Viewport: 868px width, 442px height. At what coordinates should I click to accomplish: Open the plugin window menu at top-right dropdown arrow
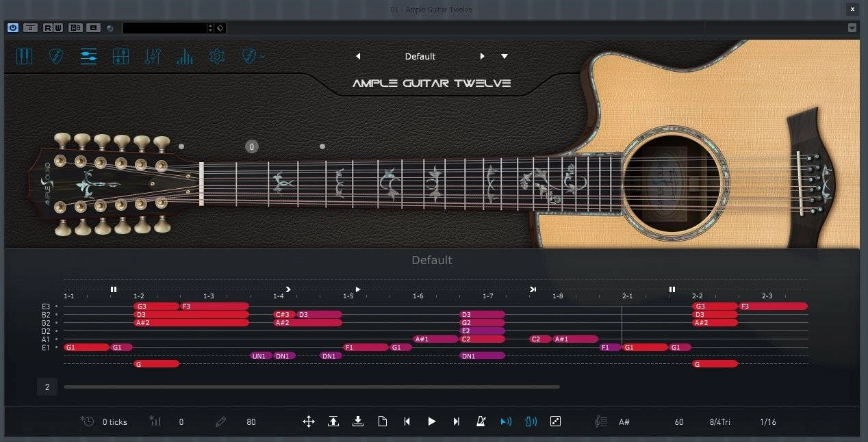[x=852, y=28]
